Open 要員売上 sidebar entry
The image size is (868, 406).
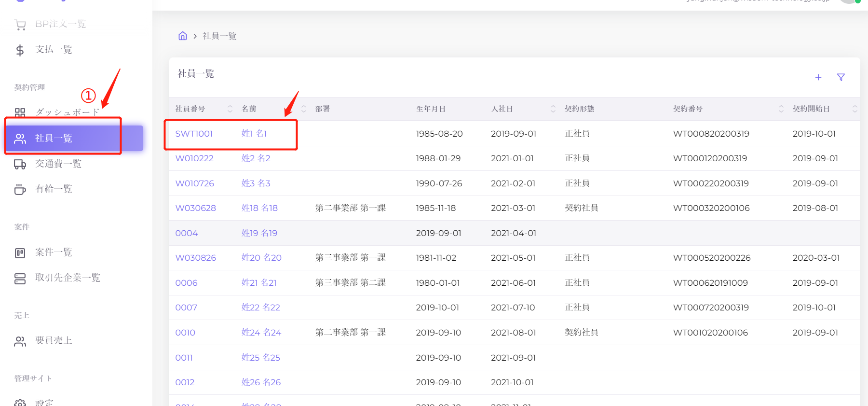click(54, 341)
